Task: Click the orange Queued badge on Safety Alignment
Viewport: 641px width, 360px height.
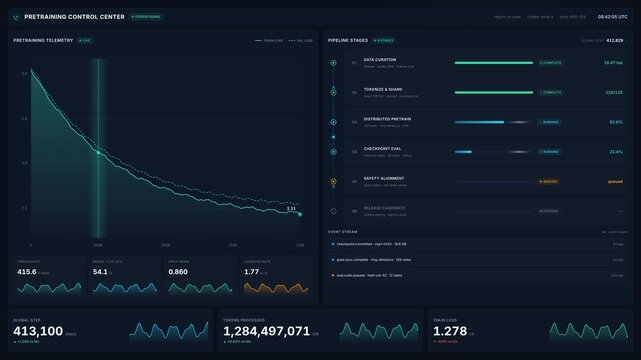Action: coord(549,181)
